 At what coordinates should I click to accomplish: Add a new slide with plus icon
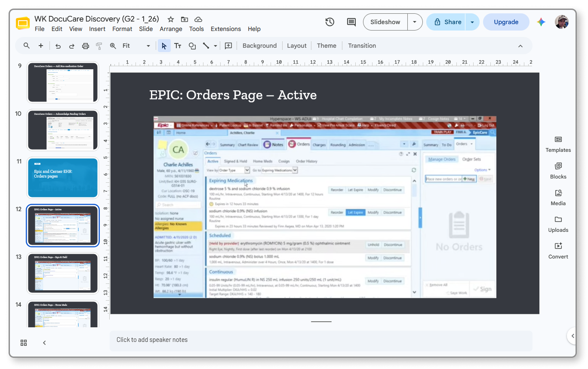(41, 46)
